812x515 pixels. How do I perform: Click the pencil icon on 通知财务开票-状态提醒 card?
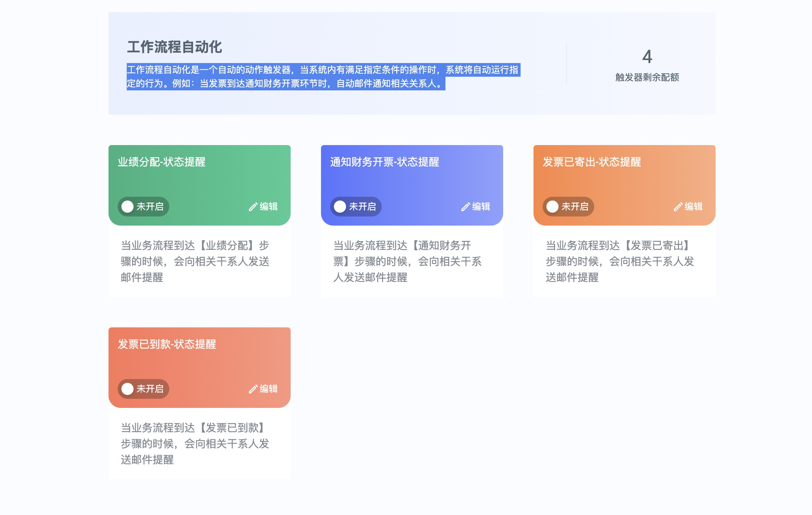(466, 207)
